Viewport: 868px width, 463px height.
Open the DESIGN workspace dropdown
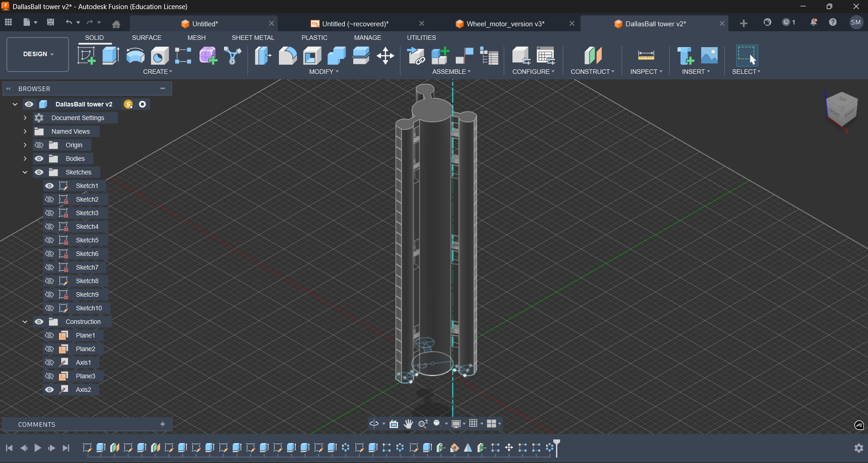[38, 54]
